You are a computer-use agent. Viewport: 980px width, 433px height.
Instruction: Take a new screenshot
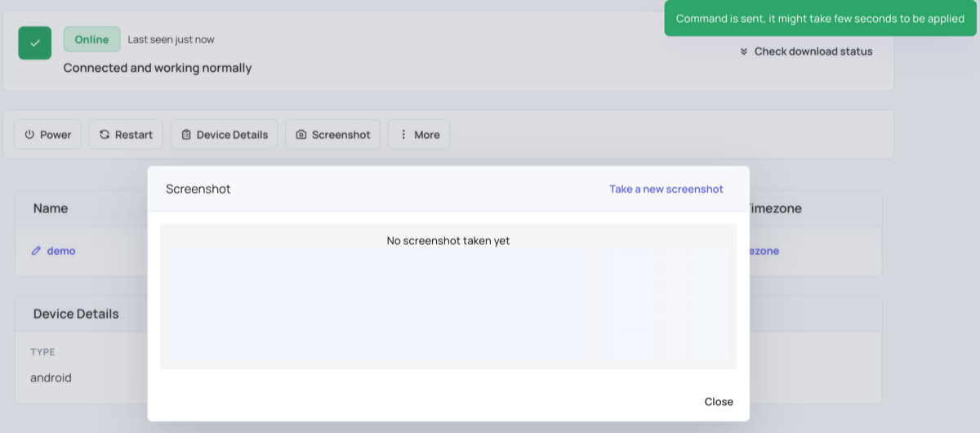click(x=666, y=189)
